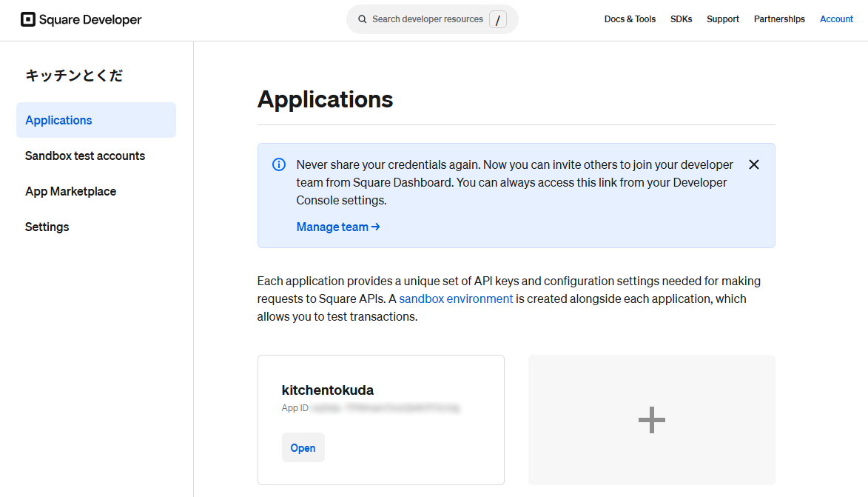Click the Square Developer wordmark text
This screenshot has width=868, height=497.
(90, 19)
